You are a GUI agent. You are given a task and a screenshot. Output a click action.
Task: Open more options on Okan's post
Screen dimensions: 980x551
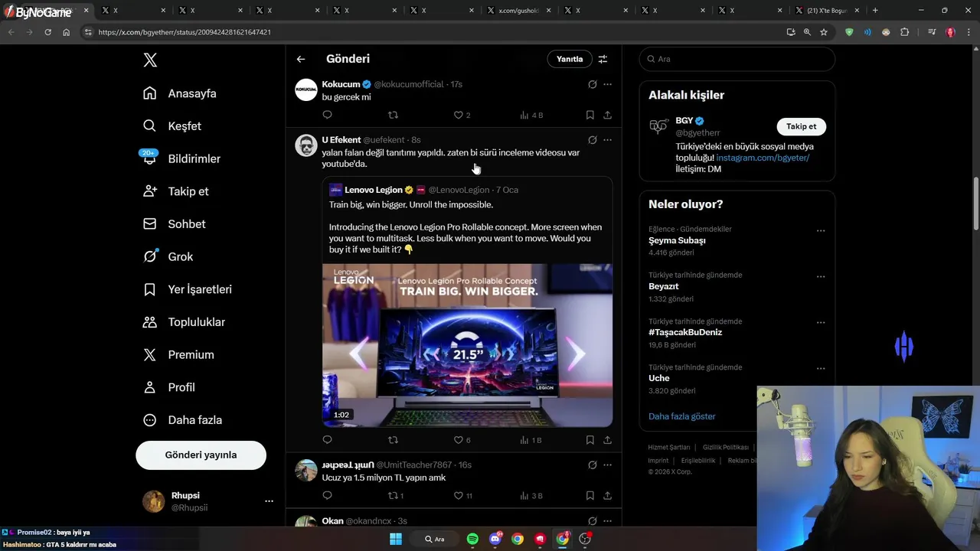607,520
